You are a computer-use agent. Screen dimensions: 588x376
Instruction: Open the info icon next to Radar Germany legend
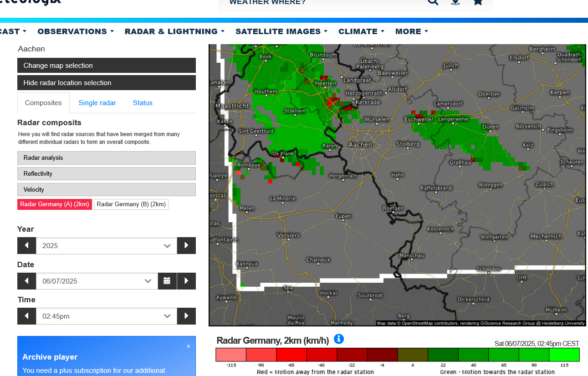tap(339, 339)
